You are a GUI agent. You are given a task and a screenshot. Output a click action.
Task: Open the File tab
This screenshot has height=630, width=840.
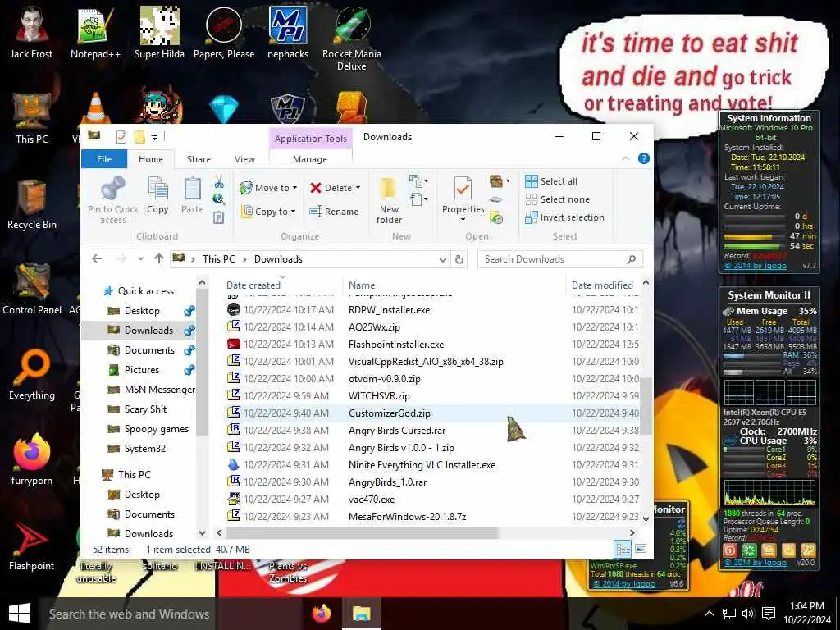tap(104, 159)
